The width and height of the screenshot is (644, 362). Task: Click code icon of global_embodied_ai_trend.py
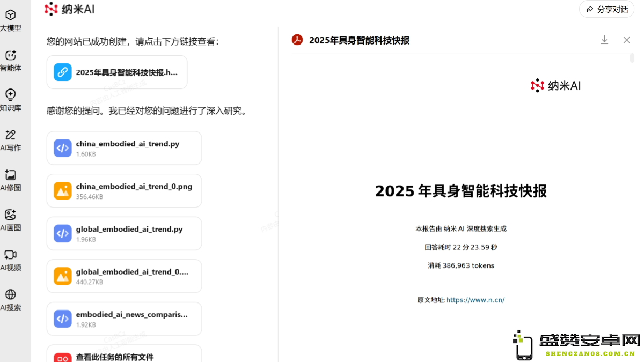(63, 233)
